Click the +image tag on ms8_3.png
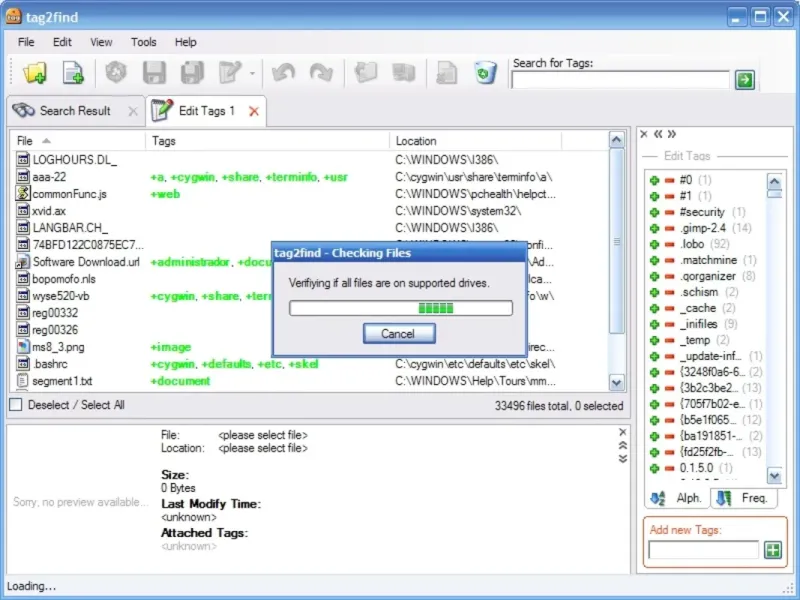 (170, 347)
